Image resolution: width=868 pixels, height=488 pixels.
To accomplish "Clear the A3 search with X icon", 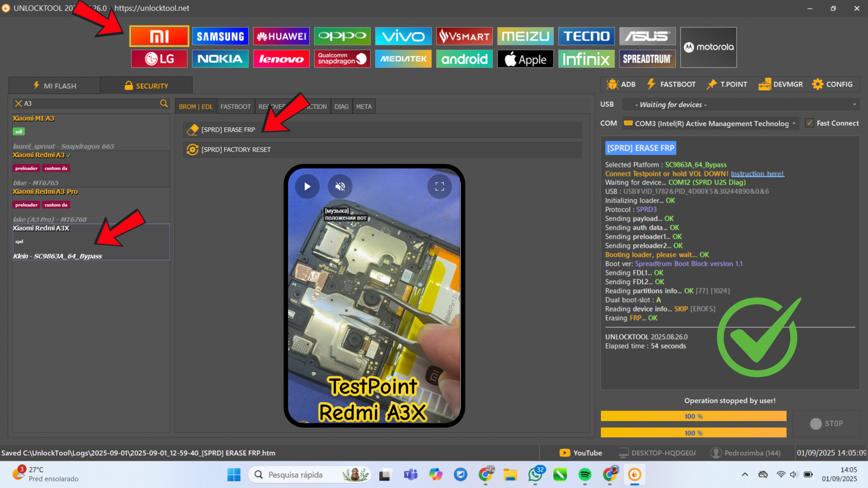I will [18, 103].
